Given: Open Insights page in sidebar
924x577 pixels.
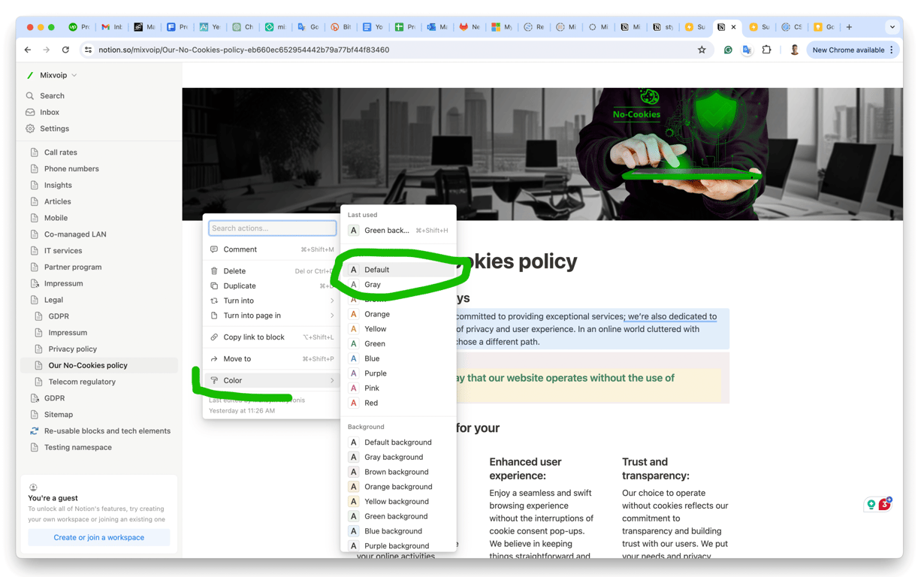Looking at the screenshot, I should (58, 186).
